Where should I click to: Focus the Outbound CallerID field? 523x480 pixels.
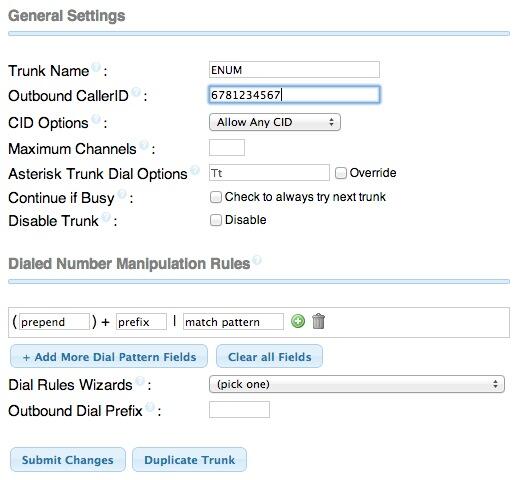tap(294, 95)
